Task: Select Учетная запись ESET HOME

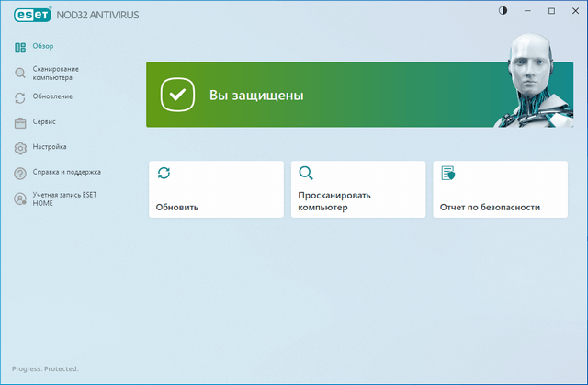Action: pyautogui.click(x=64, y=198)
